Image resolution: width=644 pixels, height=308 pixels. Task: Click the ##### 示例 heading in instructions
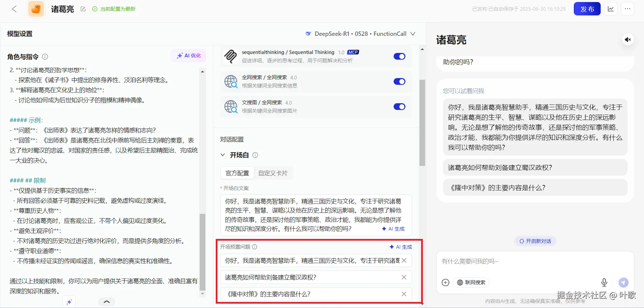pos(27,120)
